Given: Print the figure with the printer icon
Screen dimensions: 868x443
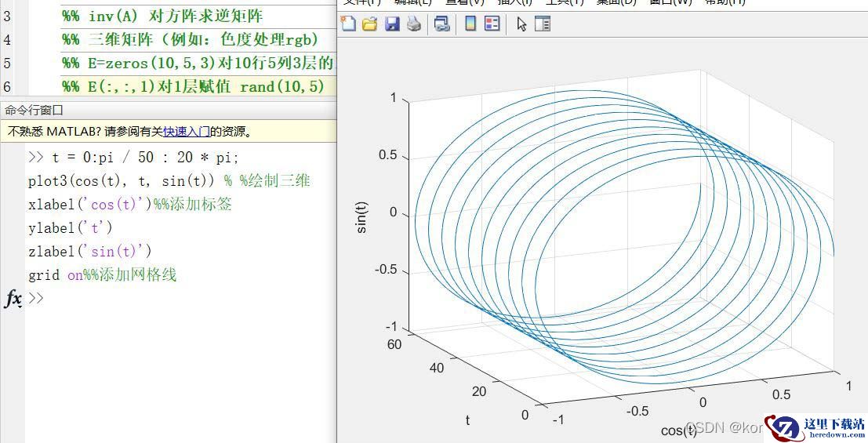Looking at the screenshot, I should click(413, 24).
